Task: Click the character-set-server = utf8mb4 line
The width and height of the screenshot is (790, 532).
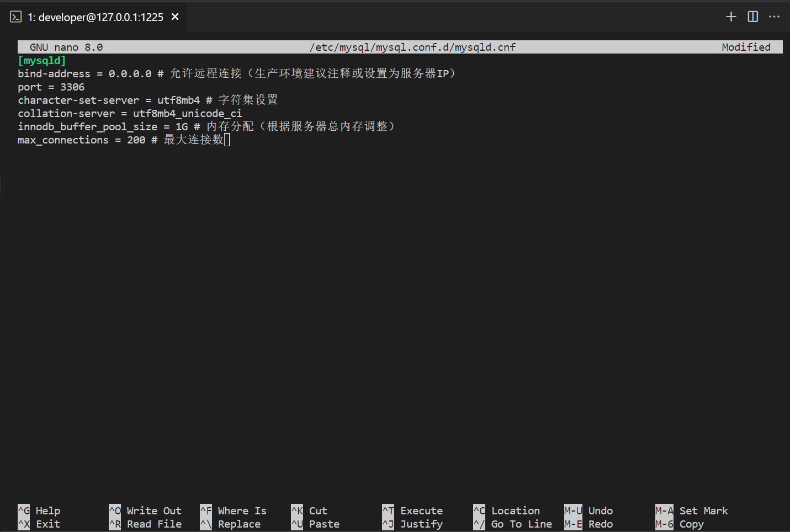Action: click(148, 100)
